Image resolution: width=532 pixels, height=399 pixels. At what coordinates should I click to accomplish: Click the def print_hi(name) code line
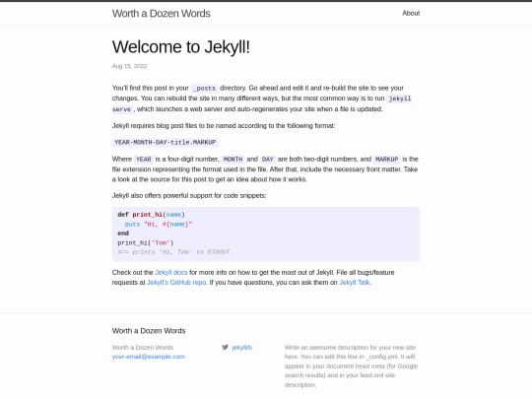pyautogui.click(x=152, y=215)
